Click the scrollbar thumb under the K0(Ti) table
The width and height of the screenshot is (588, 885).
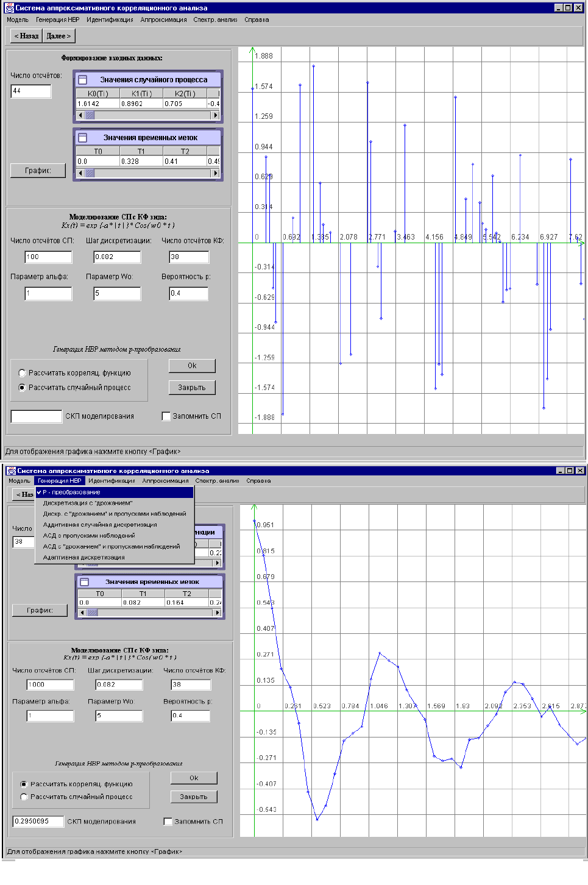tap(90, 115)
